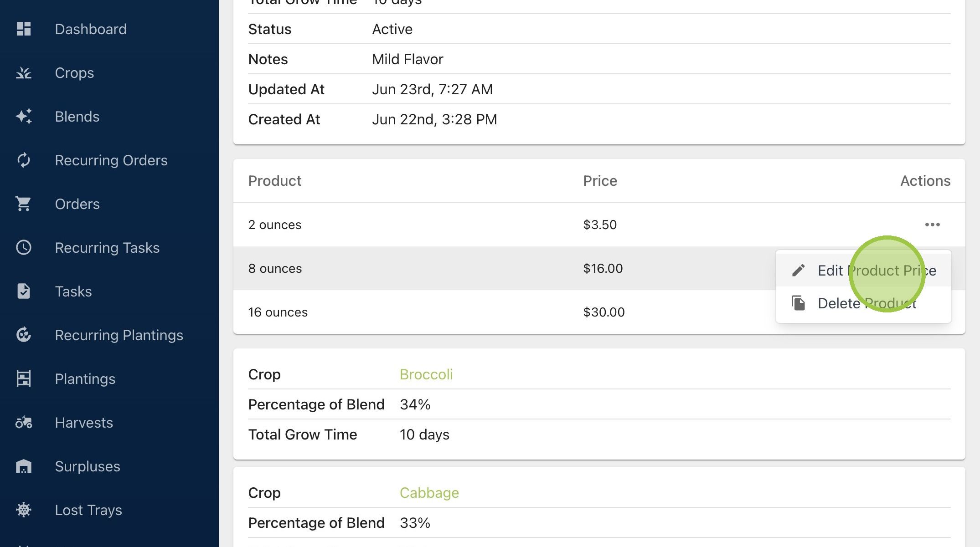Click the Dashboard grid icon

coord(24,29)
